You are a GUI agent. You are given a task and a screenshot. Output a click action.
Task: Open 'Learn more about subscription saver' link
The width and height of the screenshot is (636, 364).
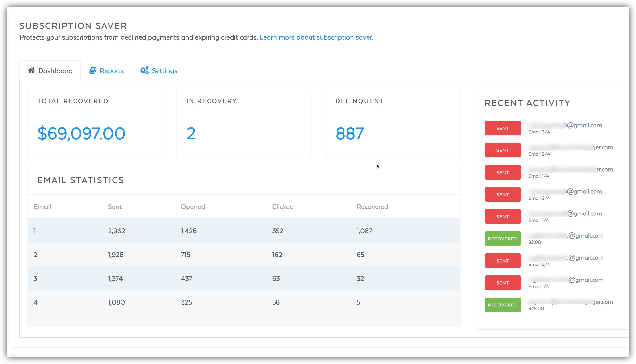pyautogui.click(x=316, y=37)
